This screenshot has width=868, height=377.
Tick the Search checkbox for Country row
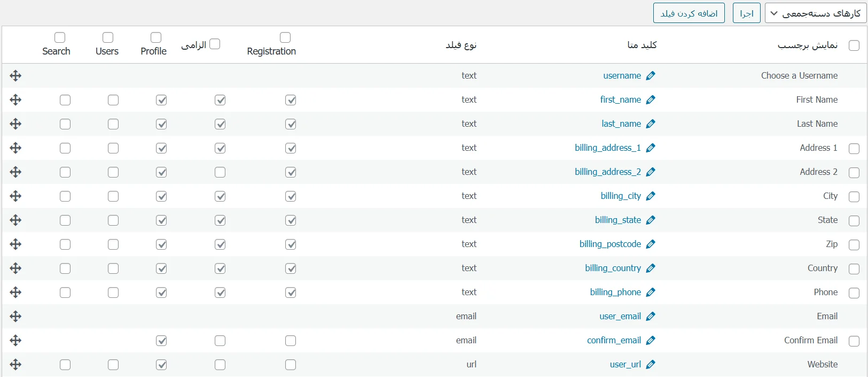click(x=65, y=268)
